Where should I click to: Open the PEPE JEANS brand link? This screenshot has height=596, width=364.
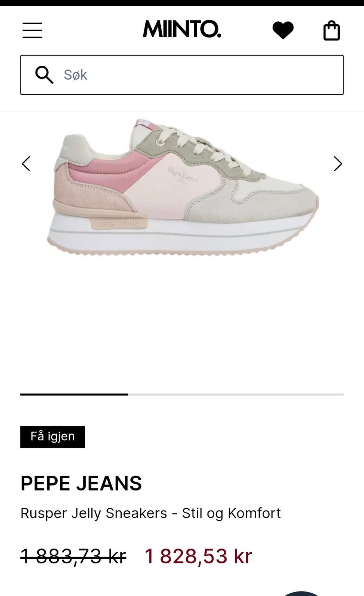click(81, 483)
